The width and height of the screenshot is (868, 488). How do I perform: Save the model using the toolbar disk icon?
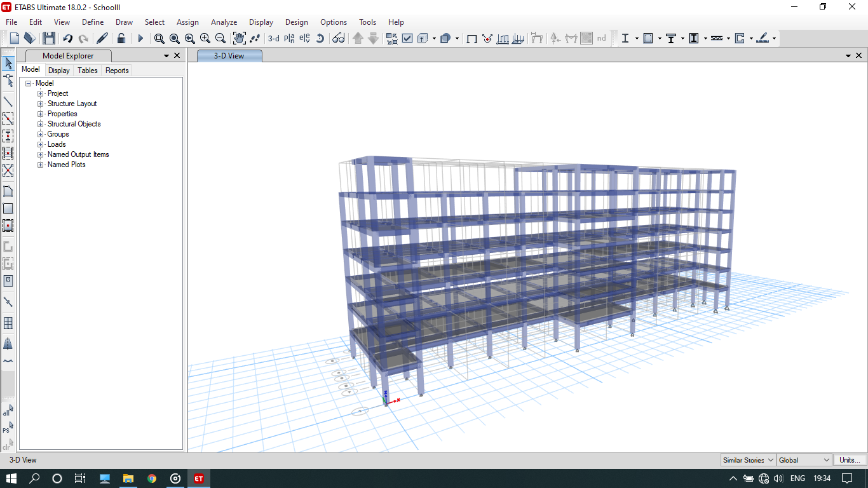(49, 38)
